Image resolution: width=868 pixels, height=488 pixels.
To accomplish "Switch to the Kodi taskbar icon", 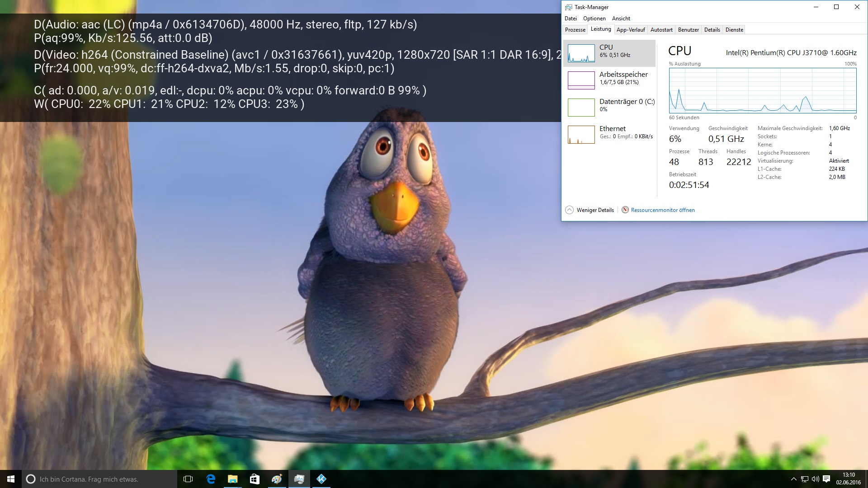I will coord(321,479).
